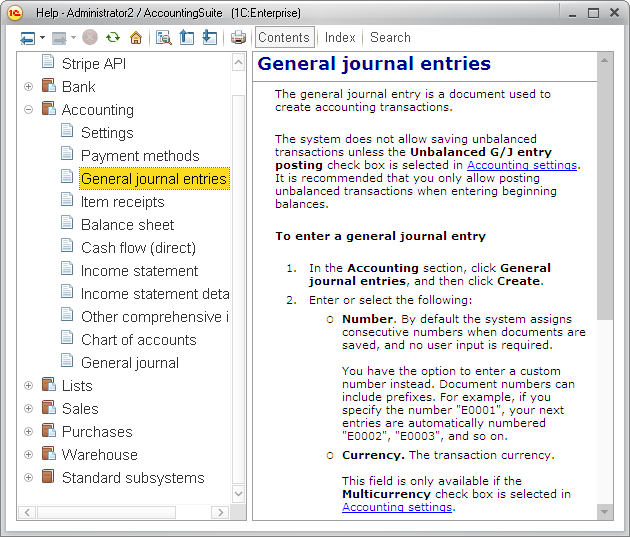Click the Sales book folder icon

tap(49, 407)
